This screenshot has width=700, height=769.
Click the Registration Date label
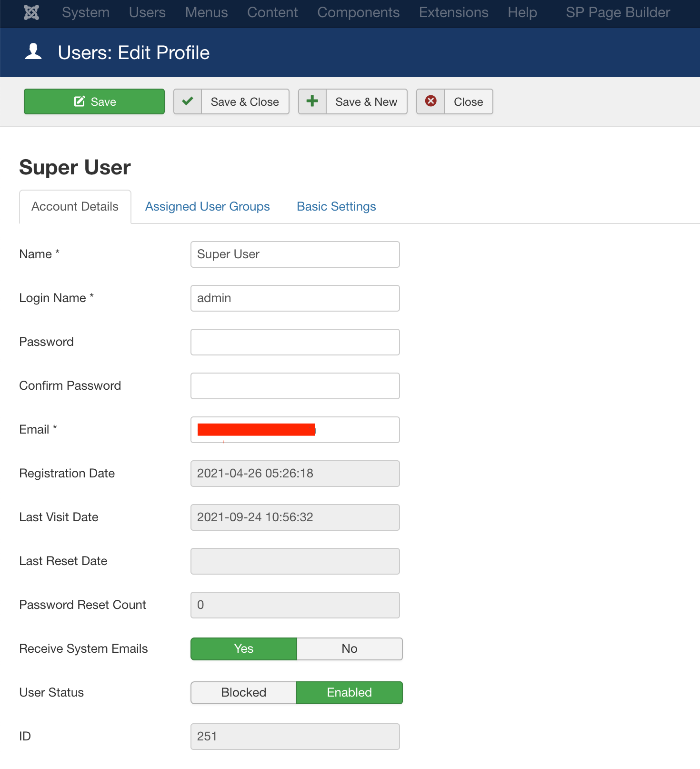click(67, 473)
